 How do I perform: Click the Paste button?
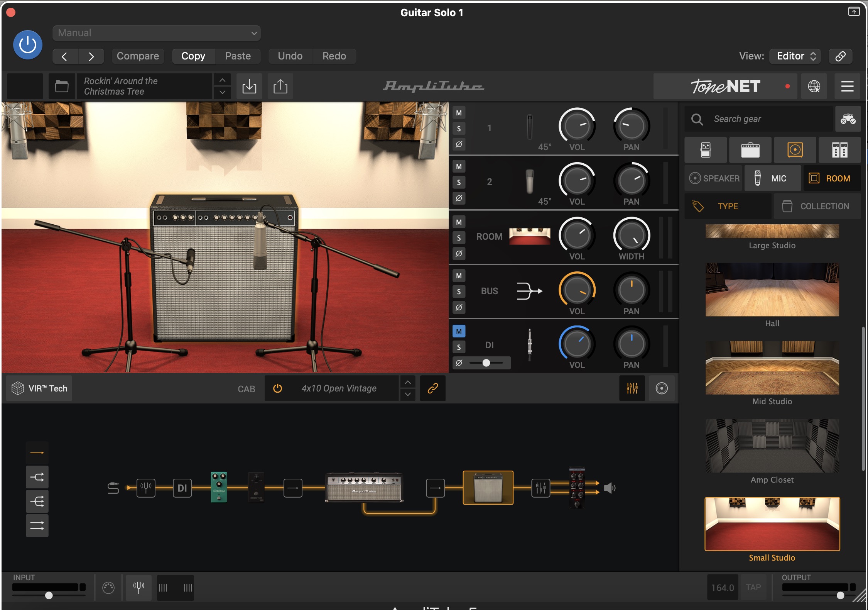(238, 56)
